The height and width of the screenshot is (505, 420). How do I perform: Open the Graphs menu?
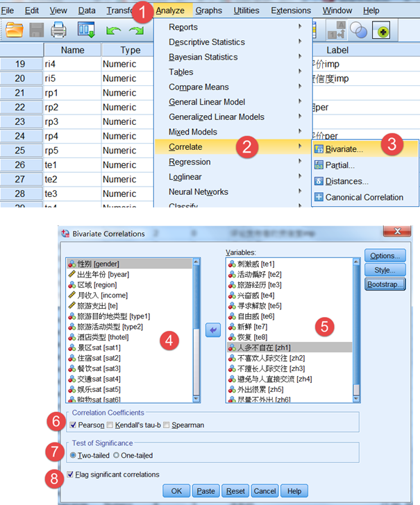tap(208, 10)
